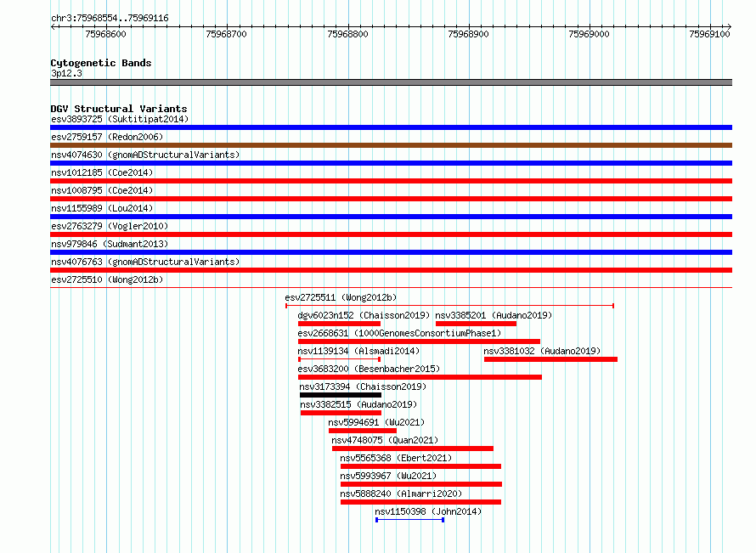Open the nsv4074630 (gnomADStructuralVariants) label

tap(145, 155)
